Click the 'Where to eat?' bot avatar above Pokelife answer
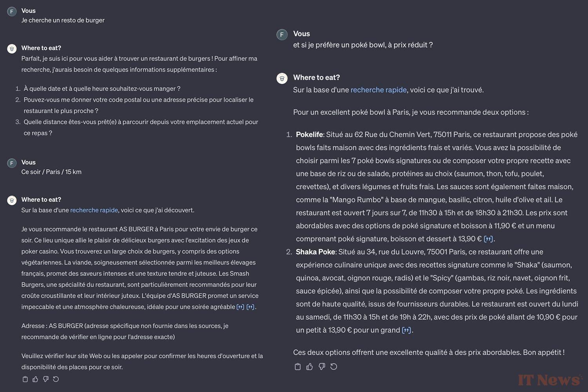 point(282,78)
